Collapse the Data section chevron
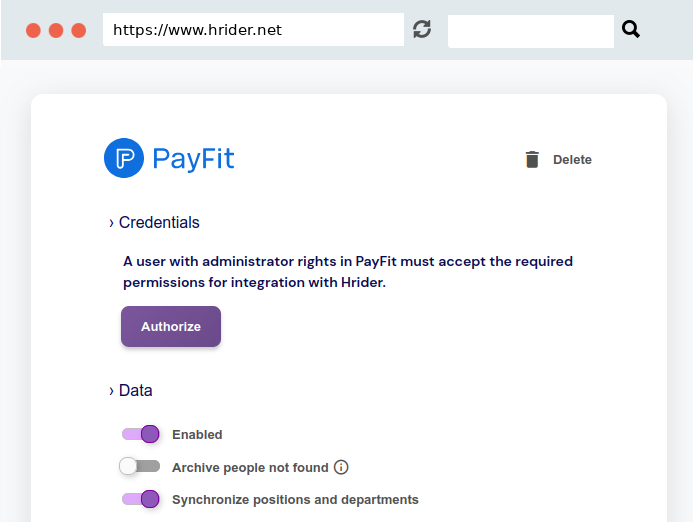This screenshot has width=693, height=523. coord(111,391)
